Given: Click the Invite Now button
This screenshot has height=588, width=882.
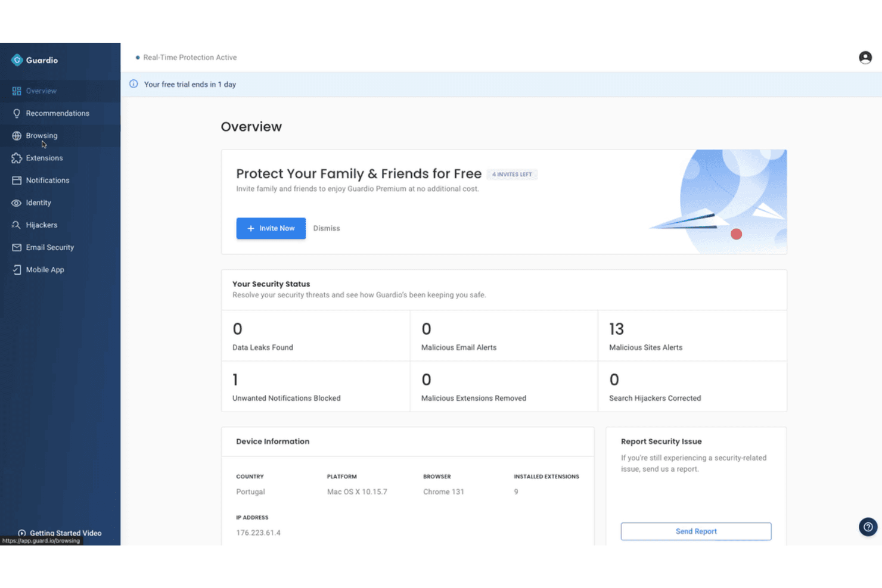Looking at the screenshot, I should coord(271,228).
